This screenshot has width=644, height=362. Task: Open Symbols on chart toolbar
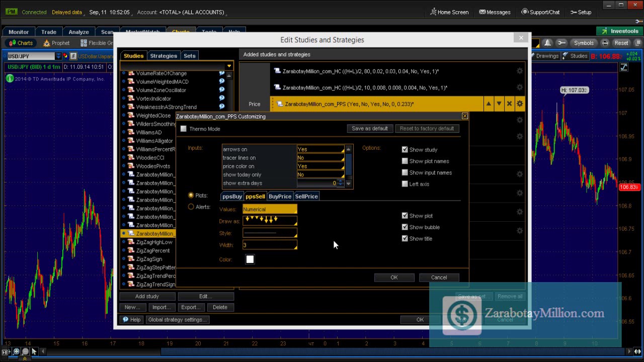pos(584,43)
